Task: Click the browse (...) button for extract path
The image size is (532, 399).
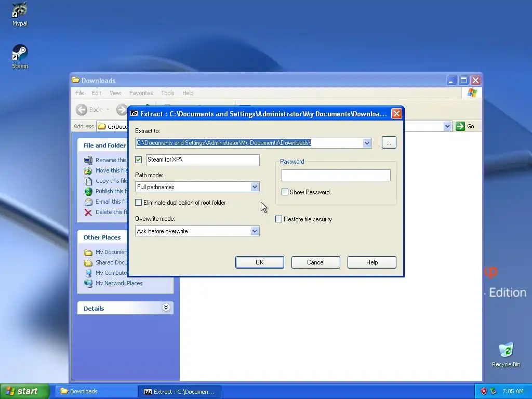Action: pos(389,142)
